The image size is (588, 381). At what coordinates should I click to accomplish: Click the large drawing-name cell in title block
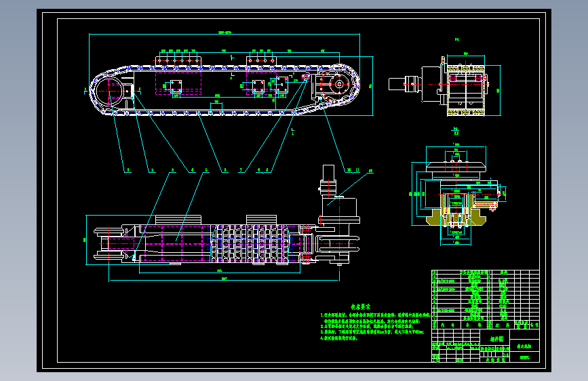click(495, 338)
